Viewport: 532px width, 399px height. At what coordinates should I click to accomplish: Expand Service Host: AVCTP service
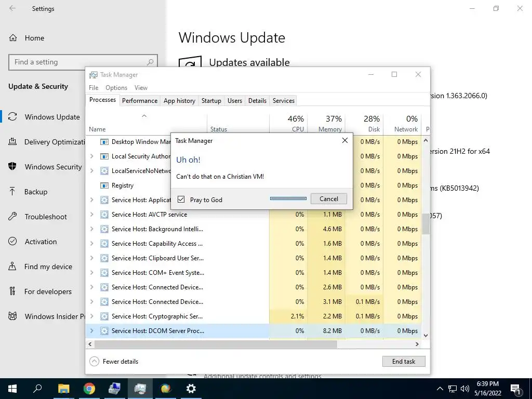click(x=91, y=215)
